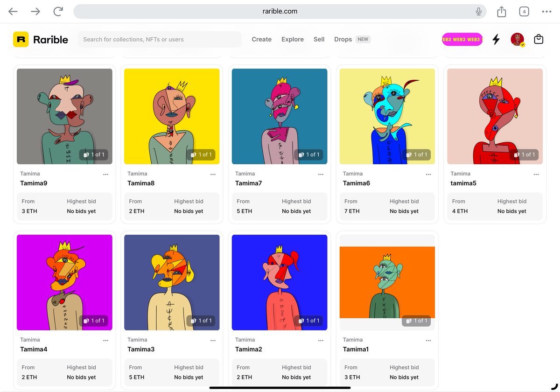This screenshot has height=392, width=560.
Task: Click the Tamima2 title link
Action: (x=248, y=350)
